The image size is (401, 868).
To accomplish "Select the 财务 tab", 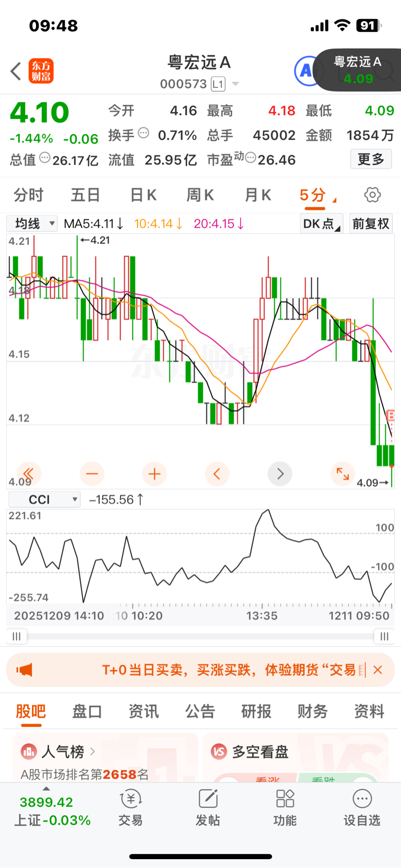I will click(x=313, y=711).
